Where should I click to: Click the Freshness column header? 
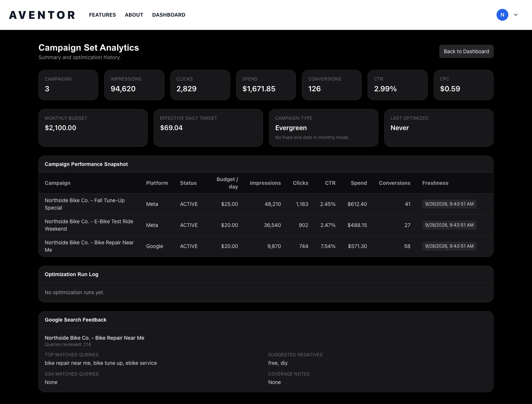click(x=435, y=183)
